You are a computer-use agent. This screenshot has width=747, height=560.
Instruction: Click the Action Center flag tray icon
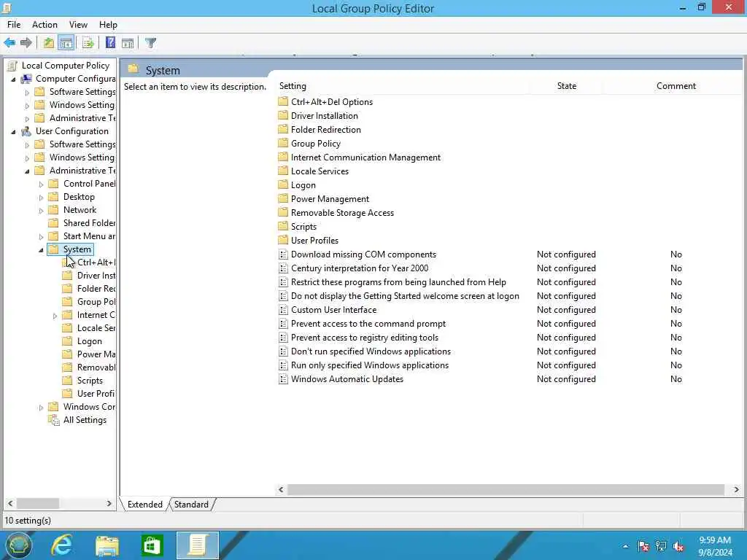643,546
